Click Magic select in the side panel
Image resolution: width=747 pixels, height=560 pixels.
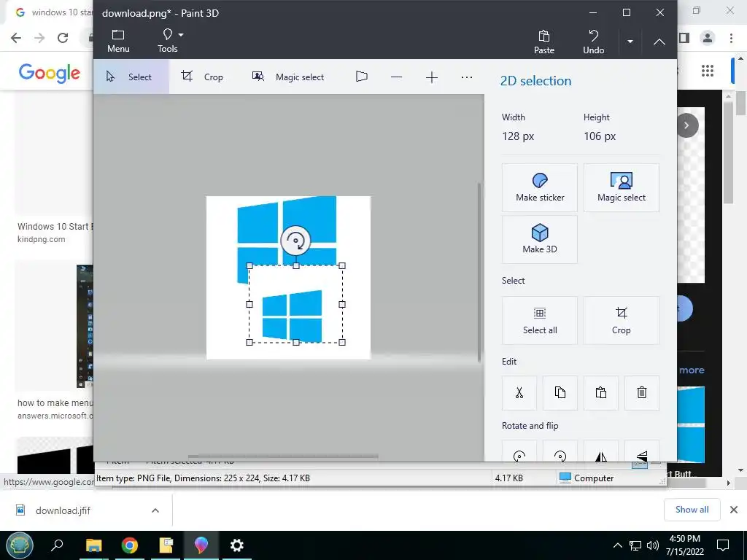tap(622, 187)
